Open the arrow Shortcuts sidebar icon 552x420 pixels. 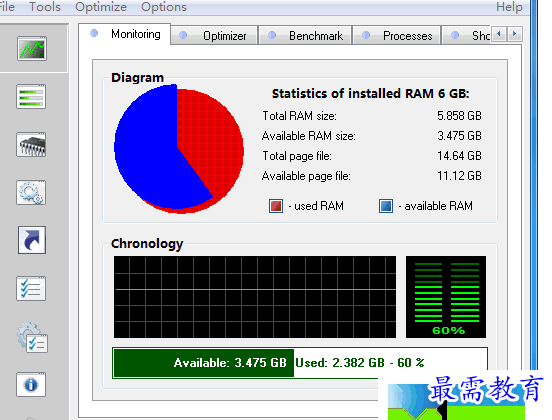pyautogui.click(x=32, y=240)
